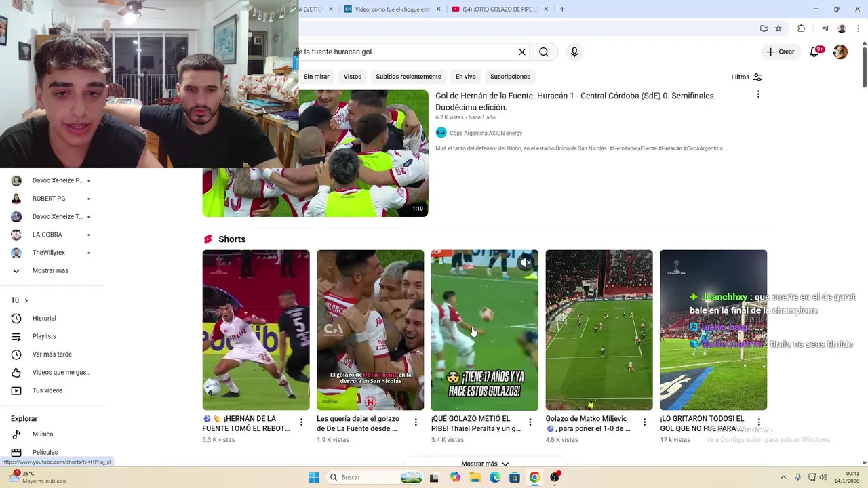Open the ¡HERNÁN DE LA FUENTE short thumbnail
Image resolution: width=868 pixels, height=488 pixels.
[256, 330]
